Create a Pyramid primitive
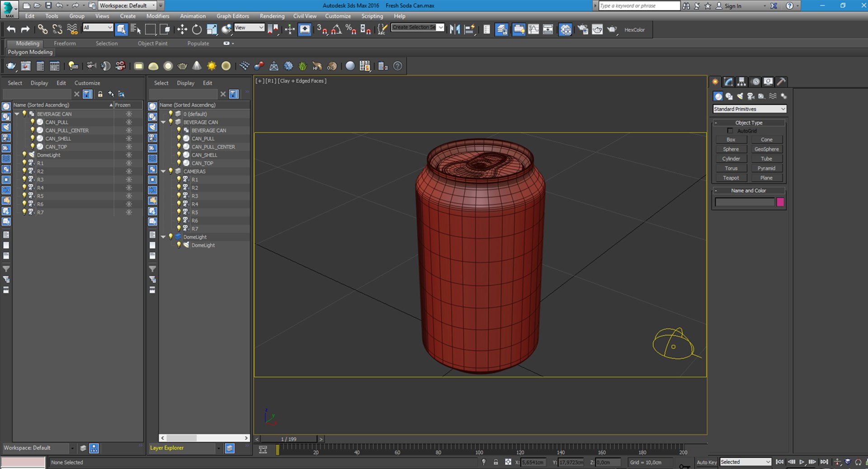This screenshot has height=469, width=868. click(x=767, y=168)
